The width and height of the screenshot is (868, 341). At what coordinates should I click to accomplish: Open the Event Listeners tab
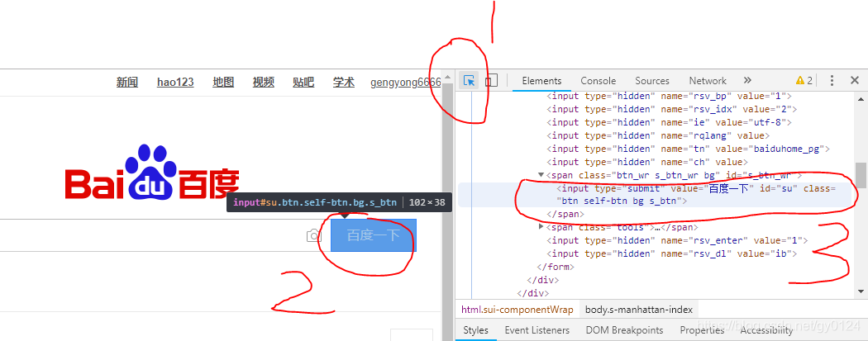pyautogui.click(x=537, y=330)
